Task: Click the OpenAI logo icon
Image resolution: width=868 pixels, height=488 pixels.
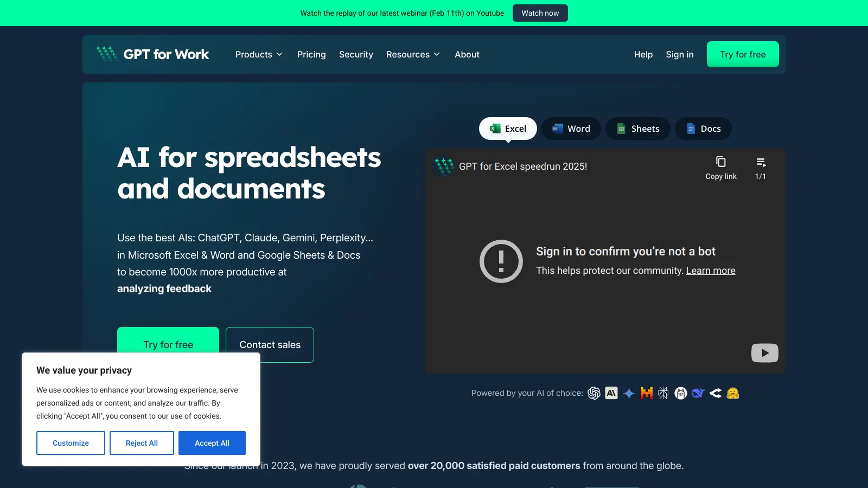Action: click(x=595, y=393)
